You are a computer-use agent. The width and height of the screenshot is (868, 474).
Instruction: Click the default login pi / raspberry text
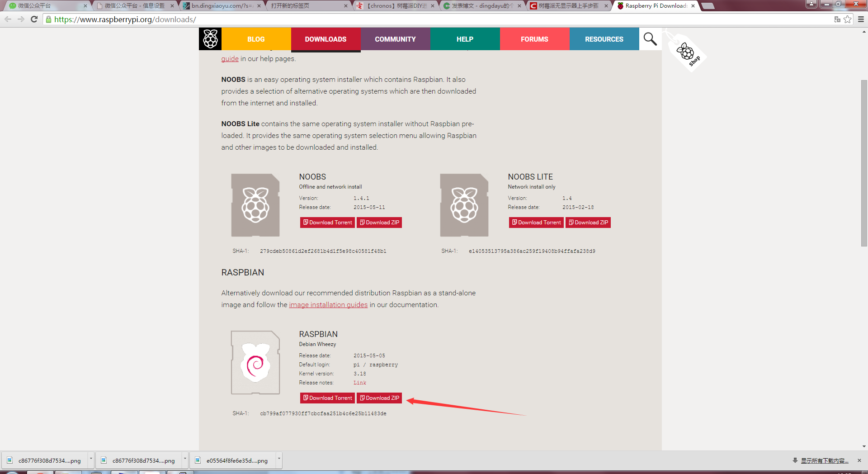tap(376, 365)
